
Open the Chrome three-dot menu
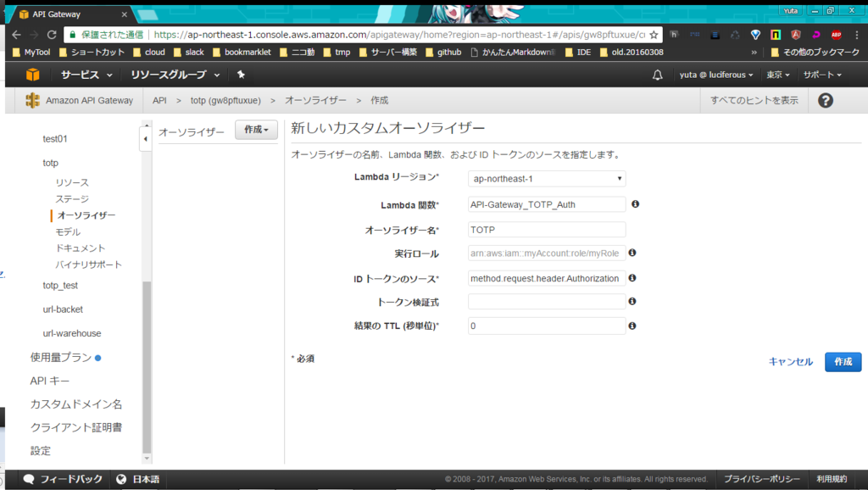pos(856,34)
